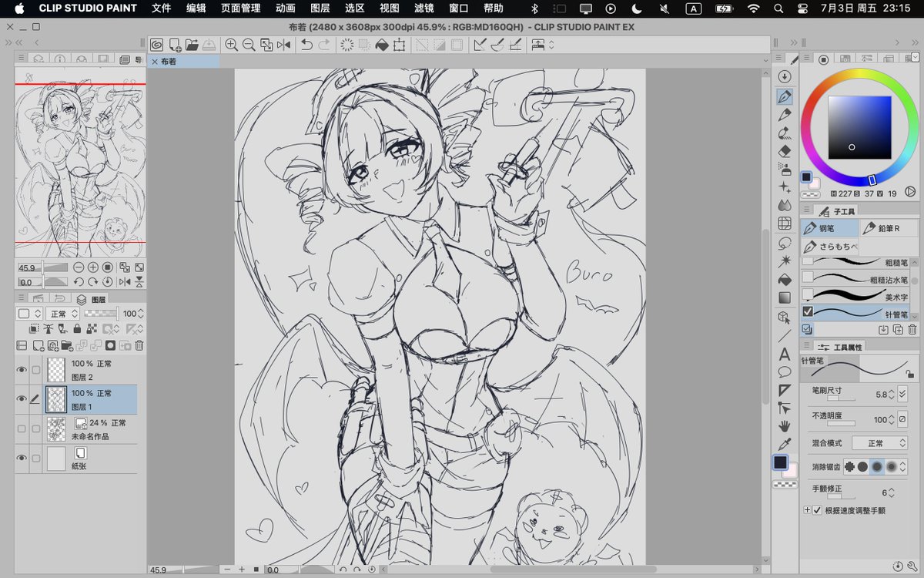Screen dimensions: 924x578
Task: Open brush size dynamics dropdown button
Action: [x=902, y=394]
